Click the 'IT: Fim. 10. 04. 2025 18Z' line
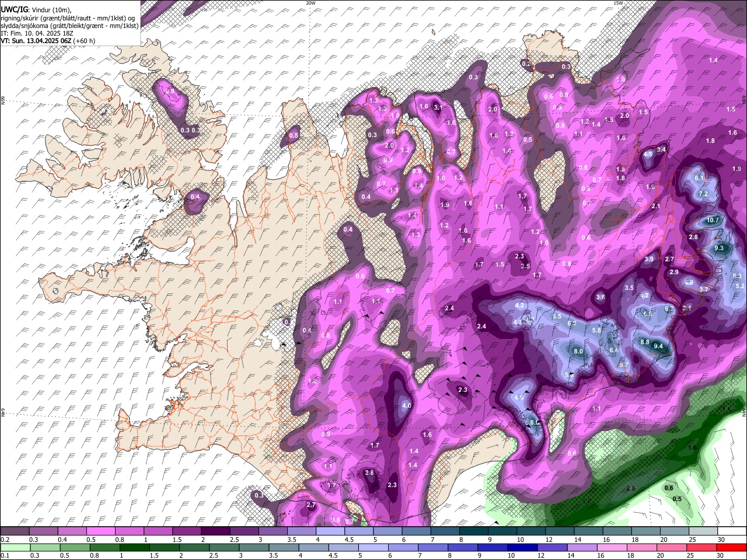 click(x=36, y=33)
